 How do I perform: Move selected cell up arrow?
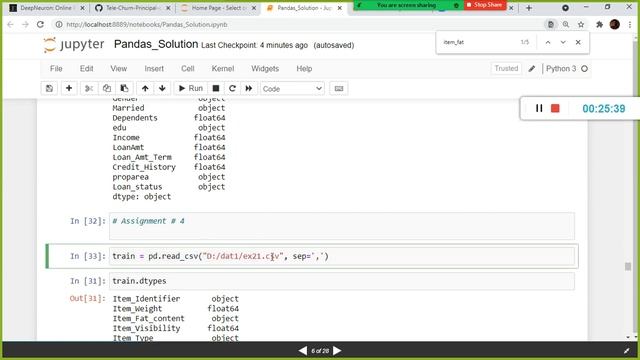click(145, 88)
